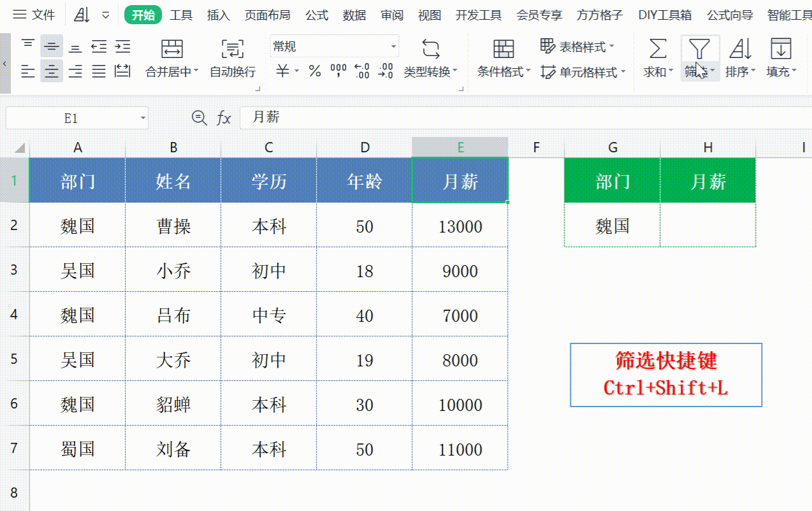Click the select-all corner of the sheet
Image resolution: width=812 pixels, height=511 pixels.
coord(20,148)
